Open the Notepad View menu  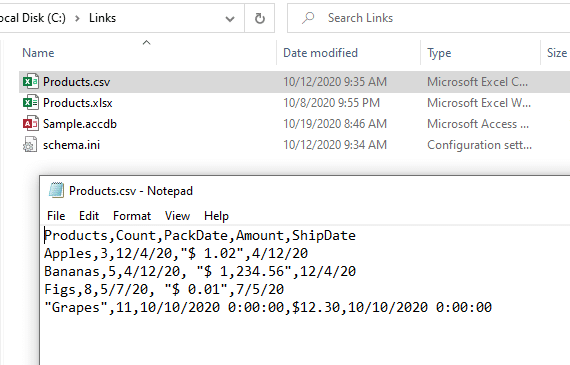click(177, 216)
